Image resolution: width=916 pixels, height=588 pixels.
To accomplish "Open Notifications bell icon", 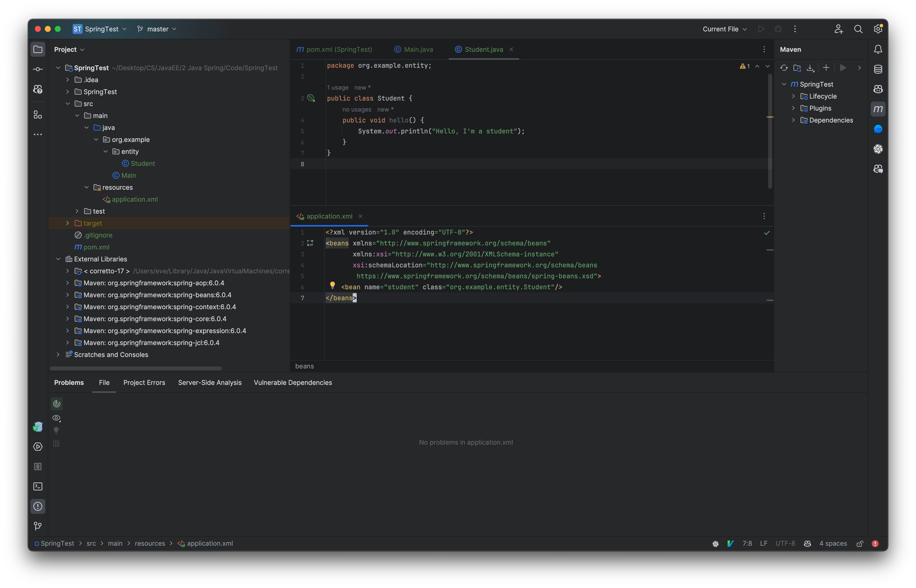I will click(x=878, y=49).
